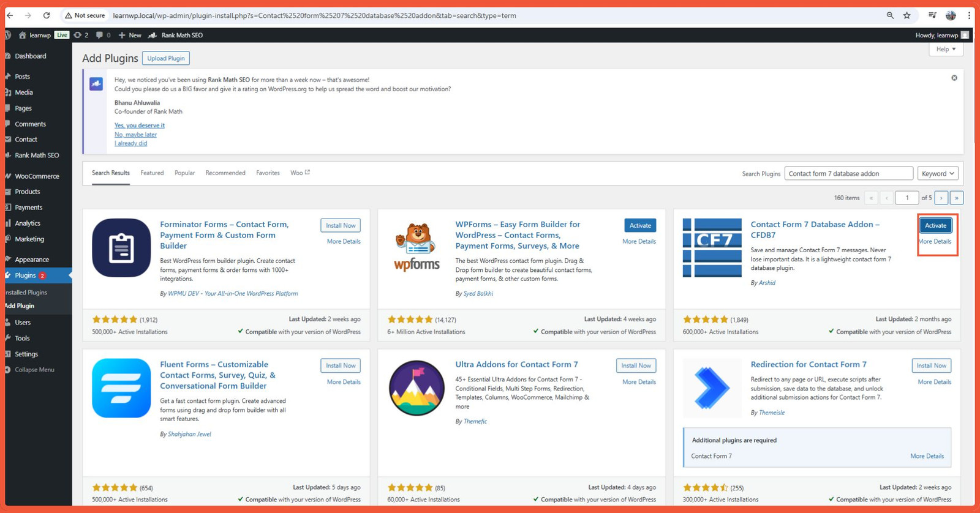The width and height of the screenshot is (980, 513).
Task: Open the updates icon showing 2
Action: 81,35
